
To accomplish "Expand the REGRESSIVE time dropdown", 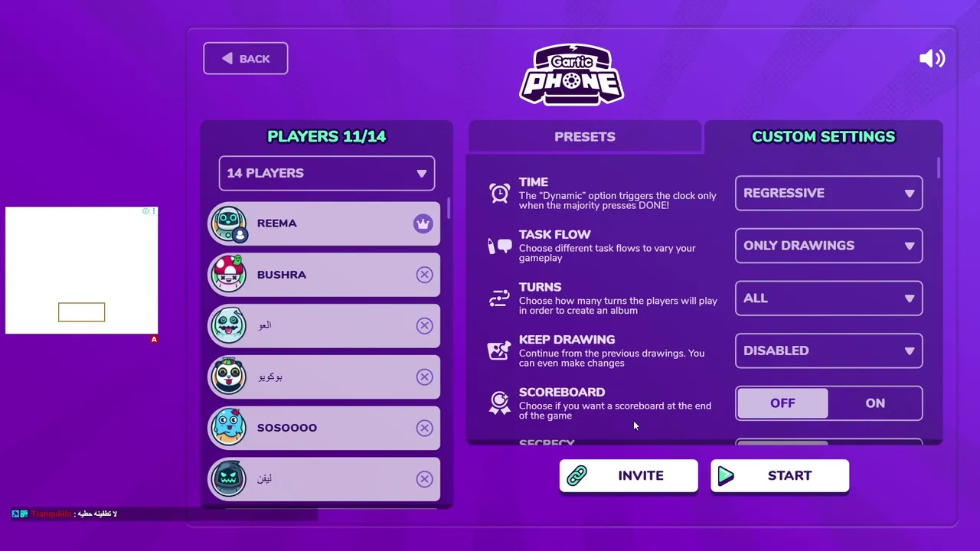I will 828,193.
